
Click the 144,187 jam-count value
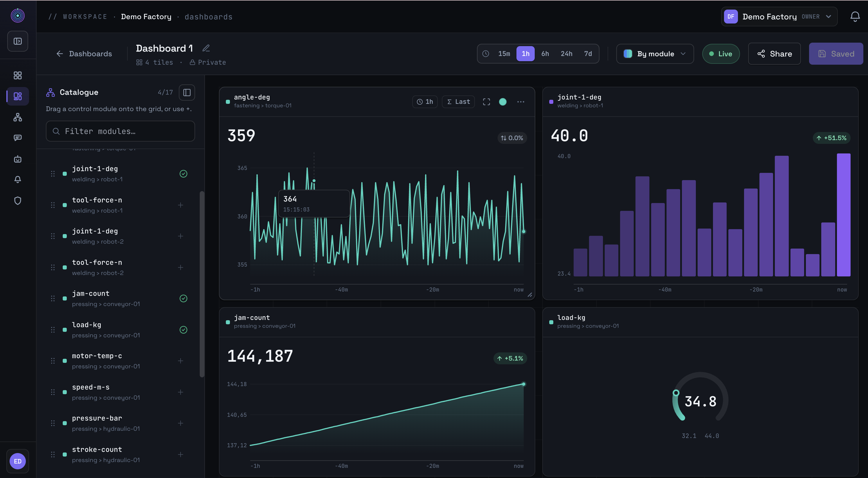tap(260, 356)
